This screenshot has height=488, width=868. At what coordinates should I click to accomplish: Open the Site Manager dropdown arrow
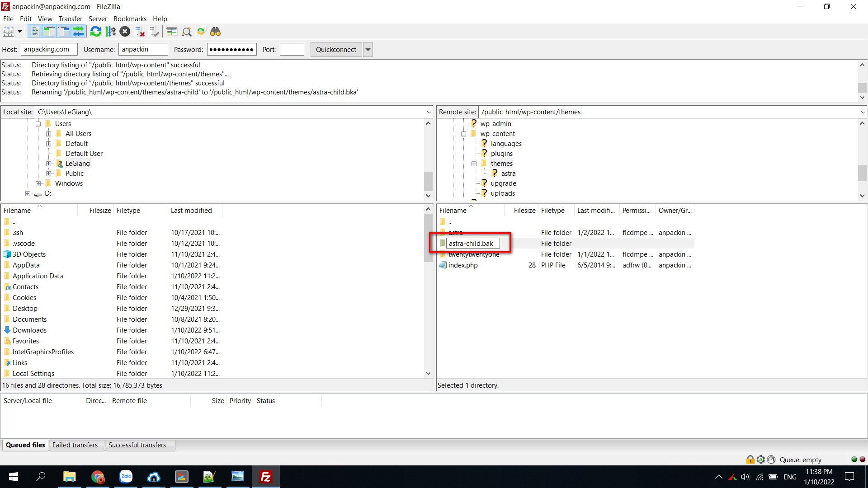[x=19, y=32]
